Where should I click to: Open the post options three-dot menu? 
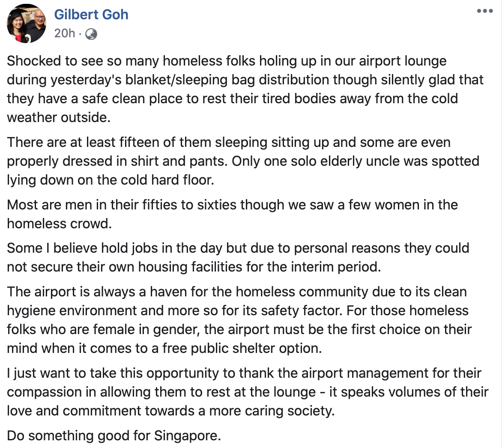(485, 11)
